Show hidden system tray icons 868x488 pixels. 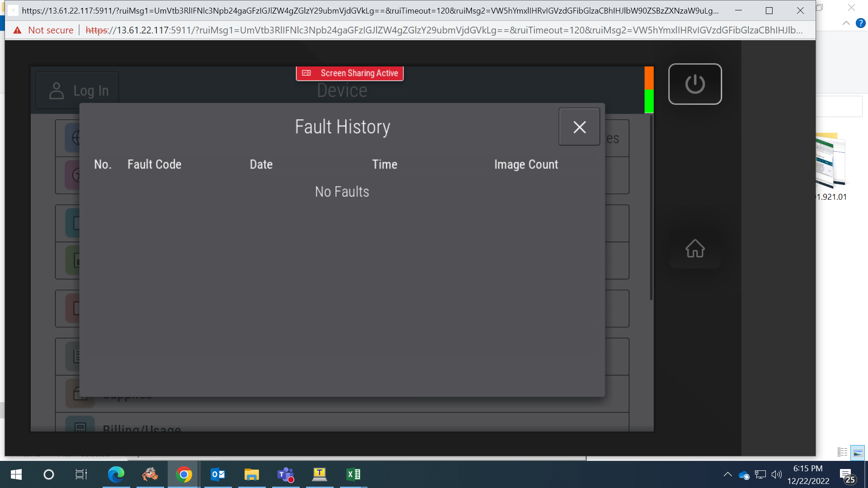click(x=727, y=474)
